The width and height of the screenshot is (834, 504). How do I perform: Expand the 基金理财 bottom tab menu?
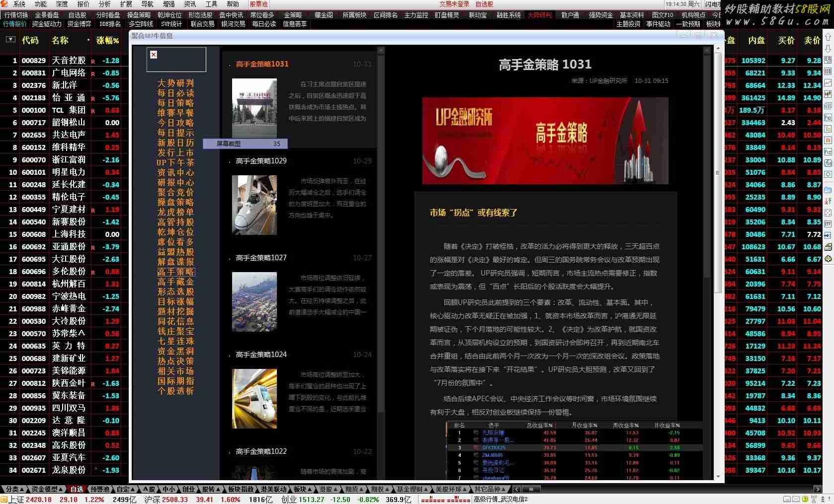(x=413, y=489)
